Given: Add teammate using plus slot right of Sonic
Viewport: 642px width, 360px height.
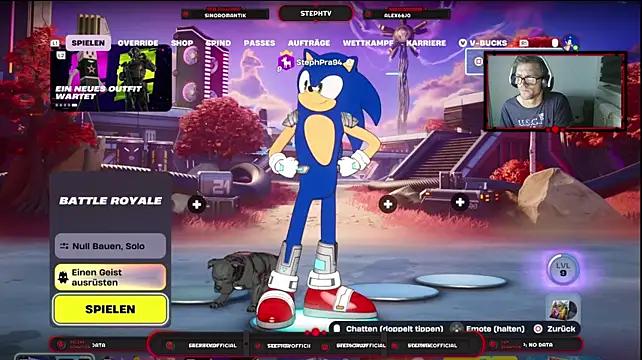Looking at the screenshot, I should coord(388,204).
